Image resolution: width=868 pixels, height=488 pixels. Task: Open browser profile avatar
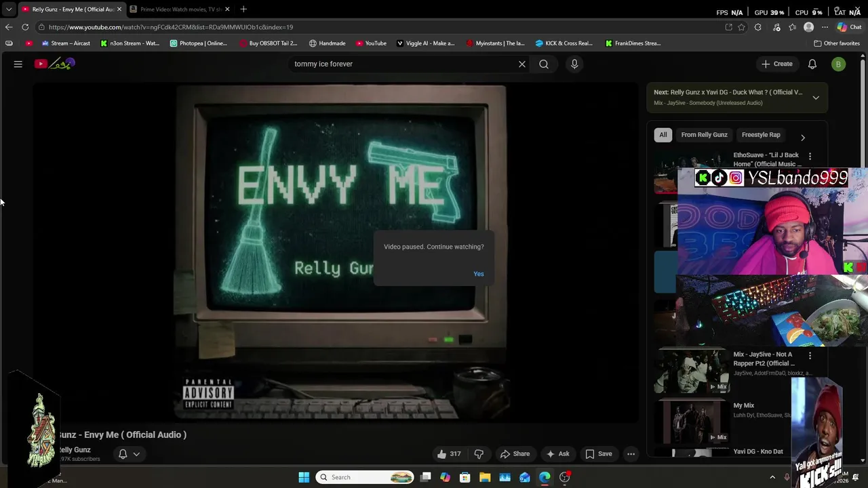tap(808, 27)
